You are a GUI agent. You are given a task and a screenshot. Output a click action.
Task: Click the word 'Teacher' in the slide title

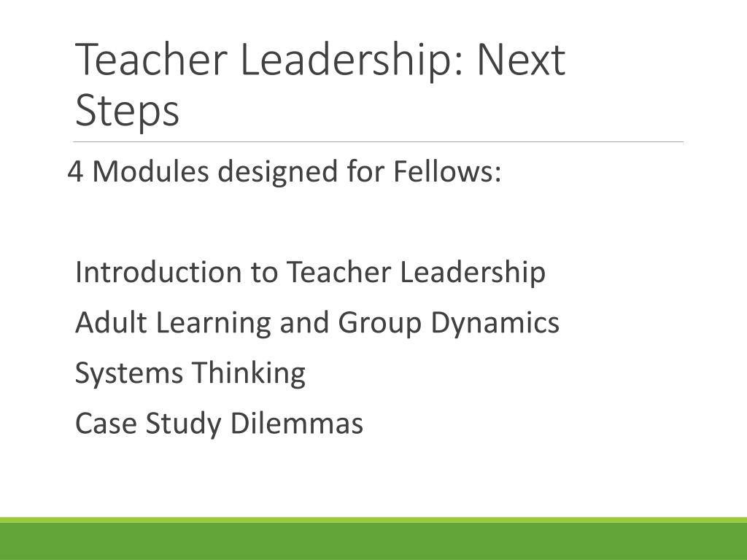[150, 60]
